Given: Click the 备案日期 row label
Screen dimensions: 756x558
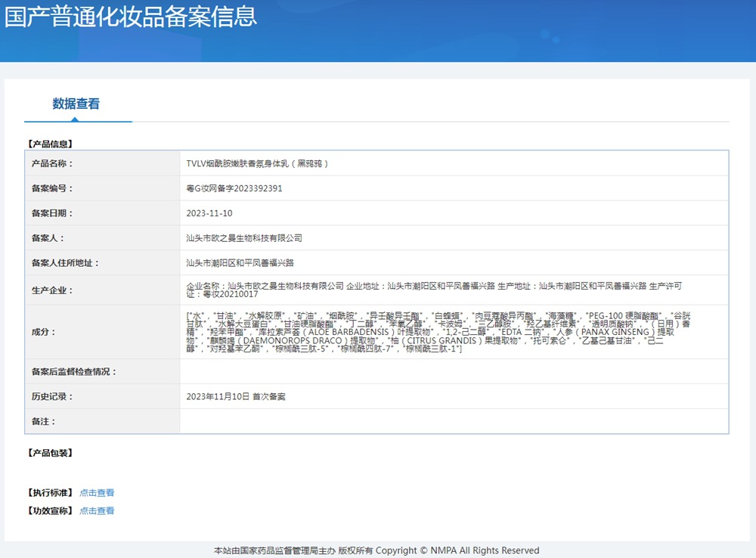Looking at the screenshot, I should pos(52,213).
